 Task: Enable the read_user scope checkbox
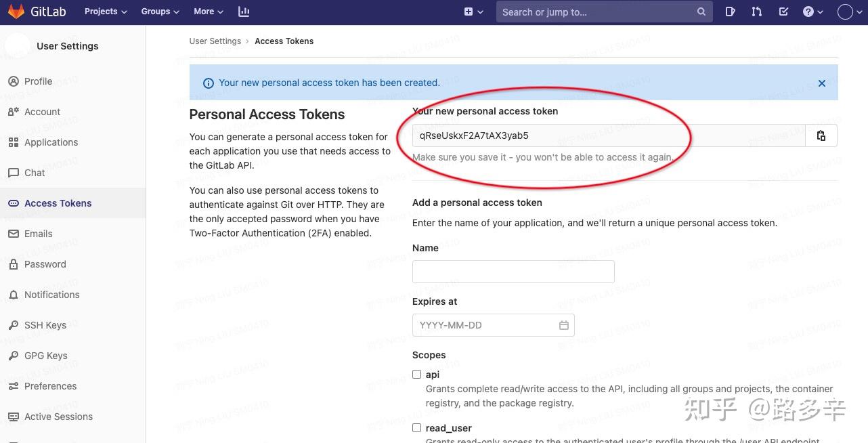click(x=416, y=427)
